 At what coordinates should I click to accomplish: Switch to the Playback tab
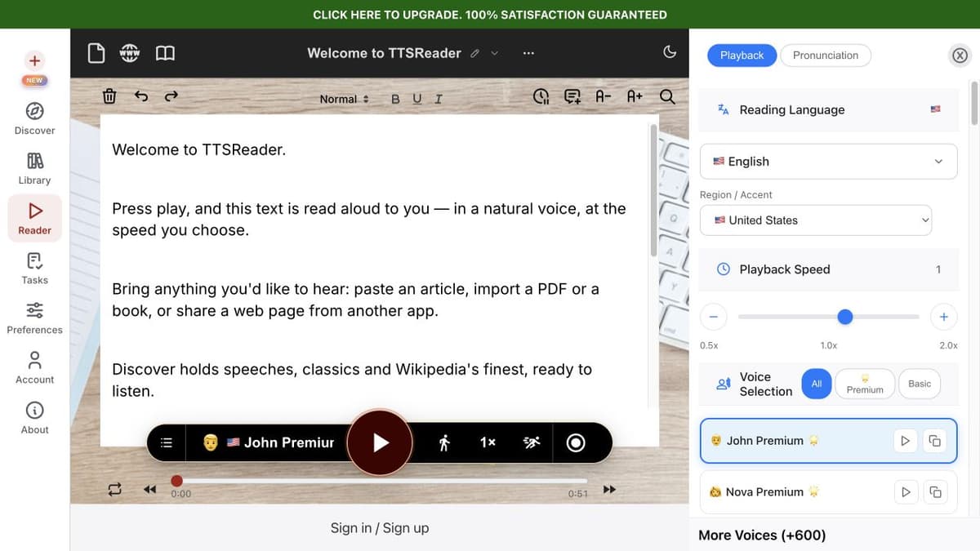[742, 56]
